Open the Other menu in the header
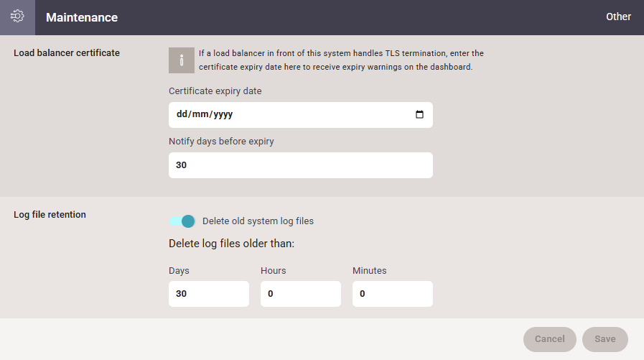644x360 pixels. pyautogui.click(x=618, y=17)
